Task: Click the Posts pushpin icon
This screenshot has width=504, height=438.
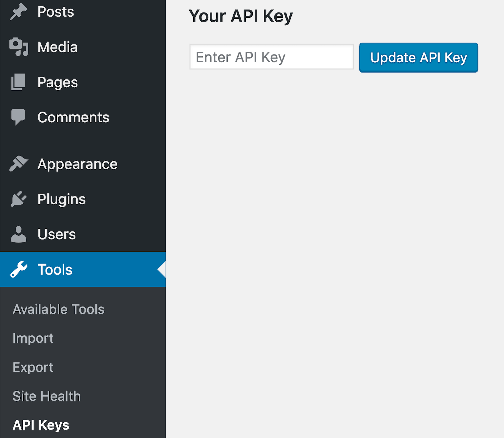Action: point(18,12)
